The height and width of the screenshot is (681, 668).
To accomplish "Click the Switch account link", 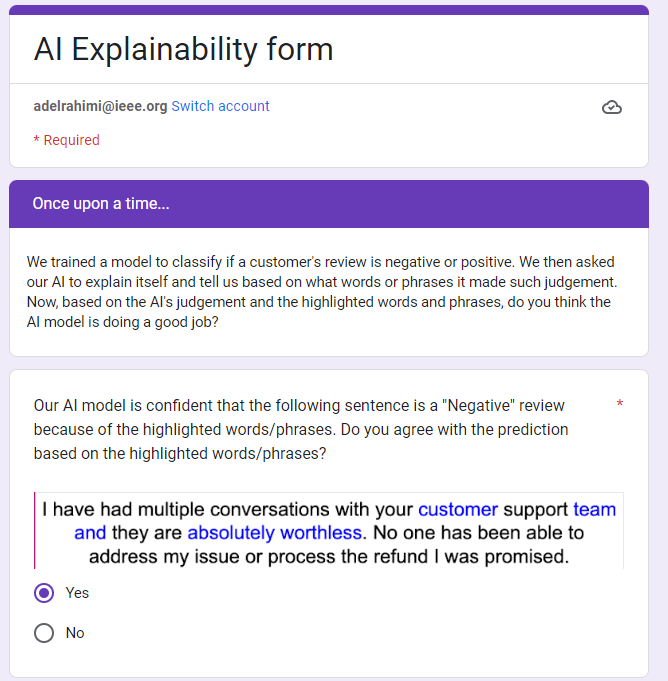I will click(x=220, y=106).
